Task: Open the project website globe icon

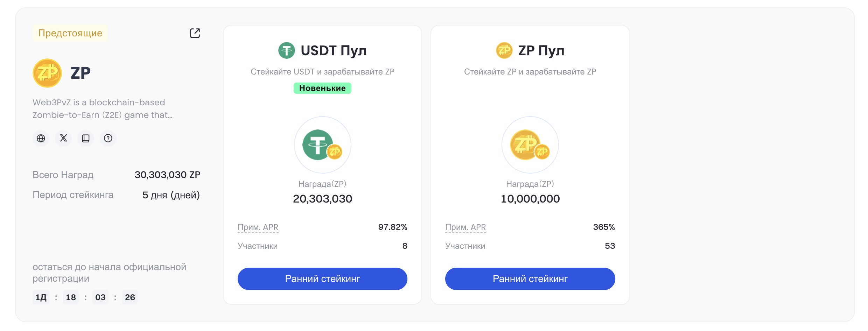Action: (41, 138)
